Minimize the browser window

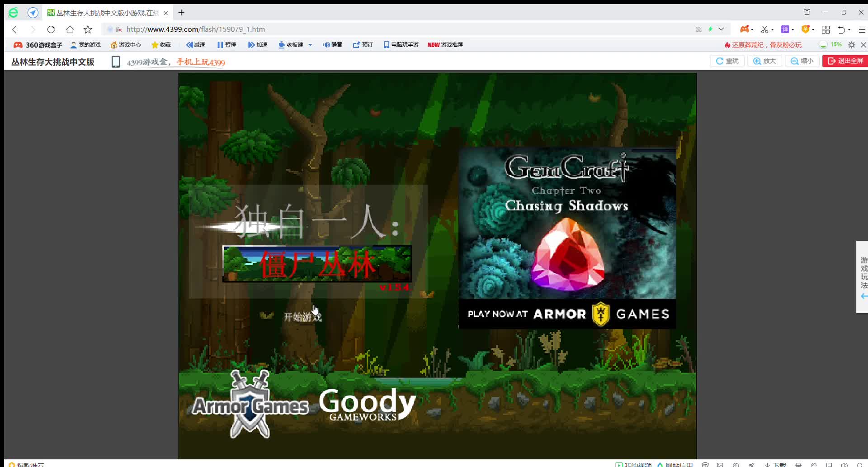[826, 12]
